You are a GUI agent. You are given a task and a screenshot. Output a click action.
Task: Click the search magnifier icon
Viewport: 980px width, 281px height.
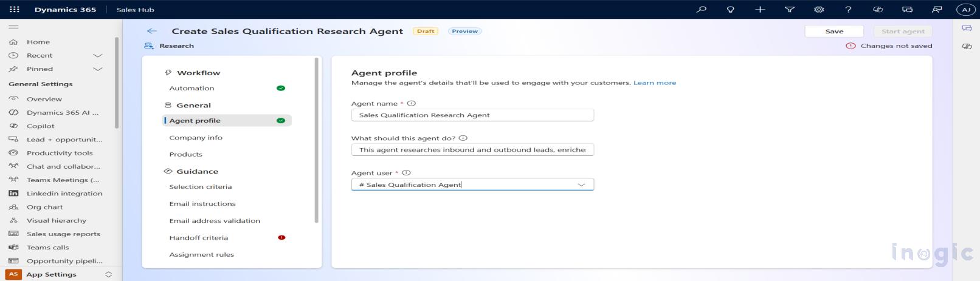tap(701, 9)
